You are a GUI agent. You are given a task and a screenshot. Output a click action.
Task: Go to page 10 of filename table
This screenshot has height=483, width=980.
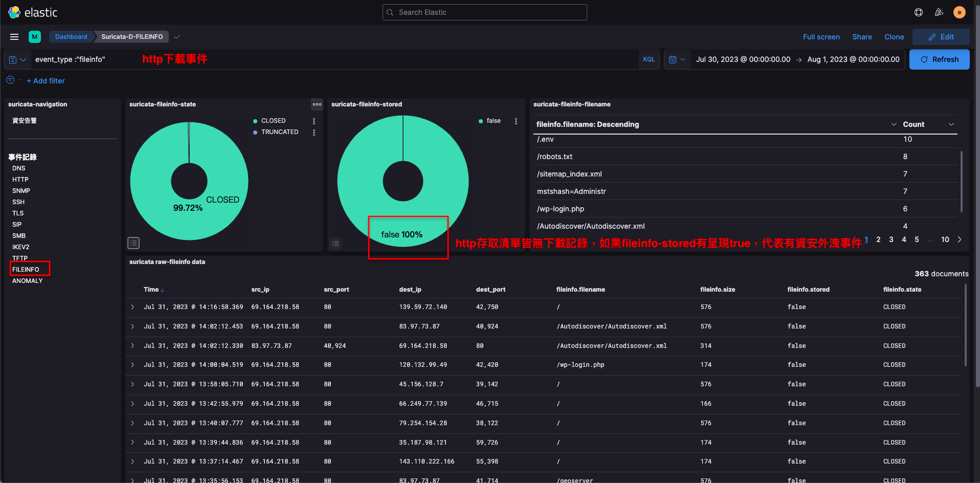tap(945, 239)
